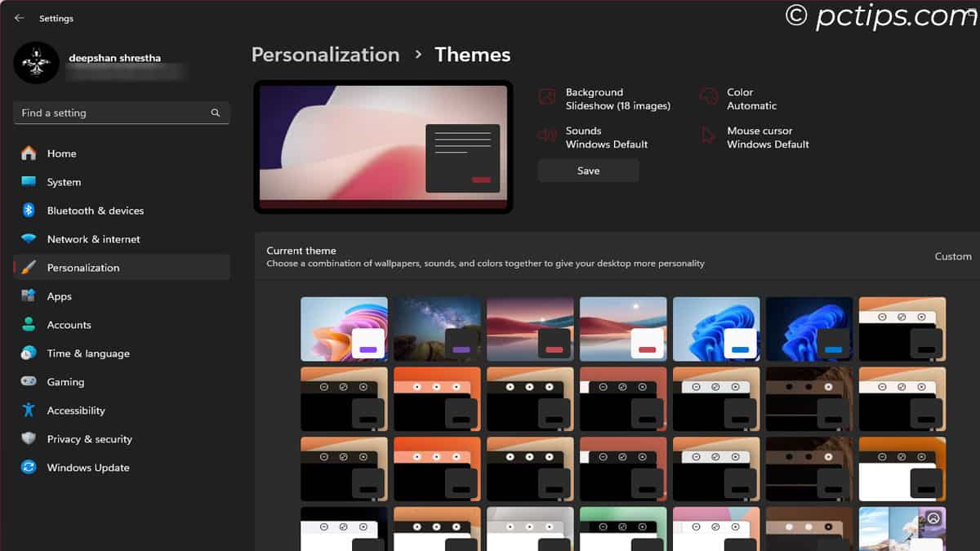The height and width of the screenshot is (551, 980).
Task: Save the current theme
Action: (588, 170)
